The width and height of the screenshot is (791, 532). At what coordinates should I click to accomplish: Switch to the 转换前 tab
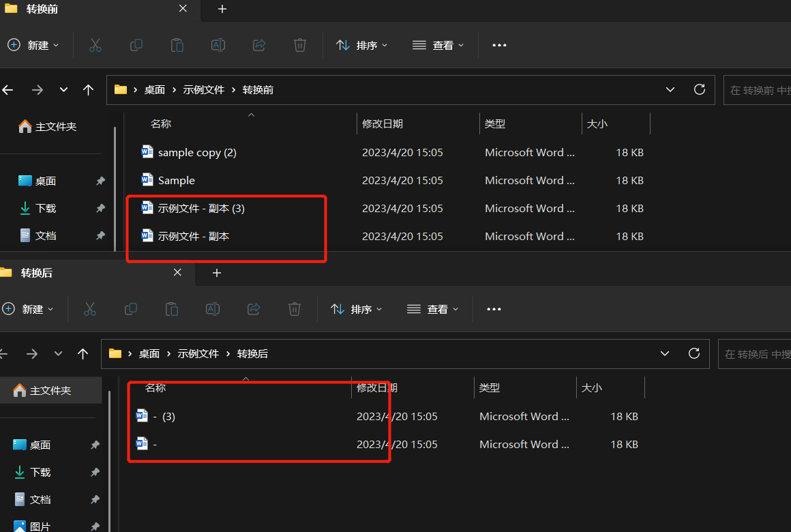click(x=89, y=10)
